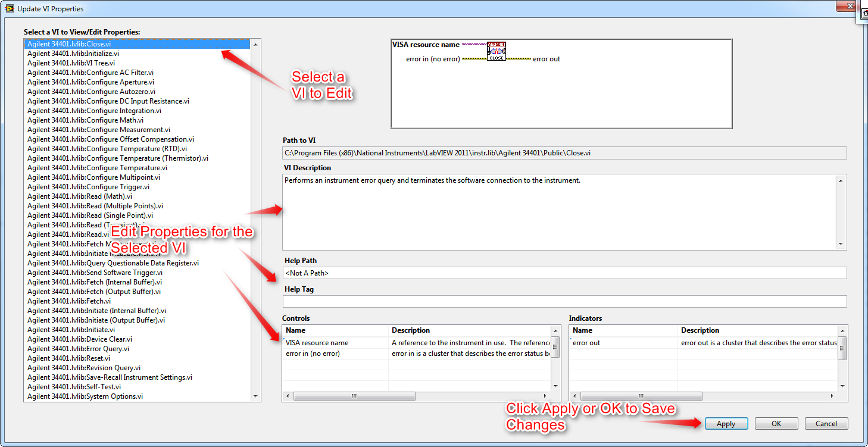This screenshot has height=447, width=868.
Task: Click the Indicators table Name column header
Action: coord(624,330)
